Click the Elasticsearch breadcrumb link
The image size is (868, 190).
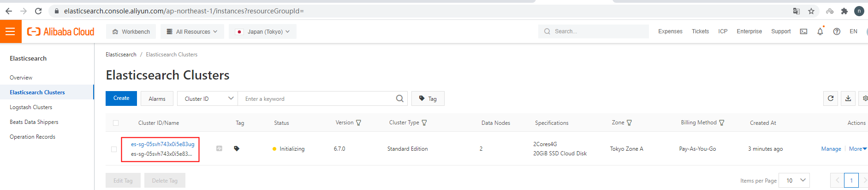(121, 55)
